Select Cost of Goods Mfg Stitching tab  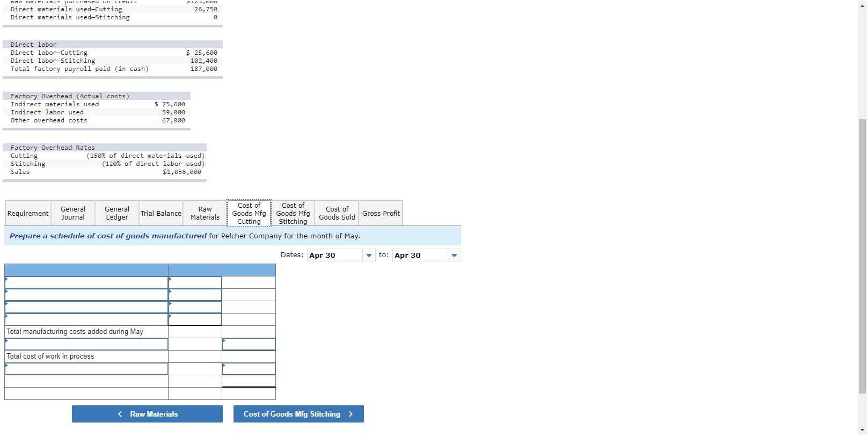293,213
